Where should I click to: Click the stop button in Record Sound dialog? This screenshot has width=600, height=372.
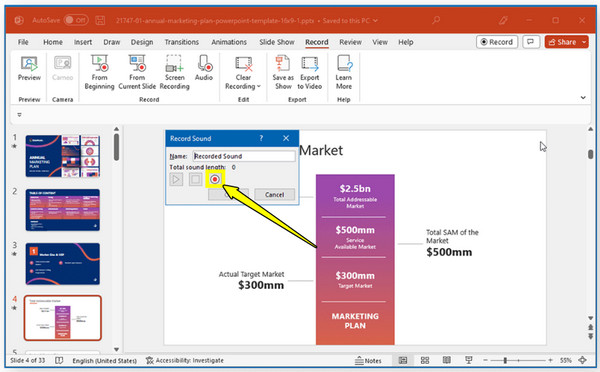(195, 179)
